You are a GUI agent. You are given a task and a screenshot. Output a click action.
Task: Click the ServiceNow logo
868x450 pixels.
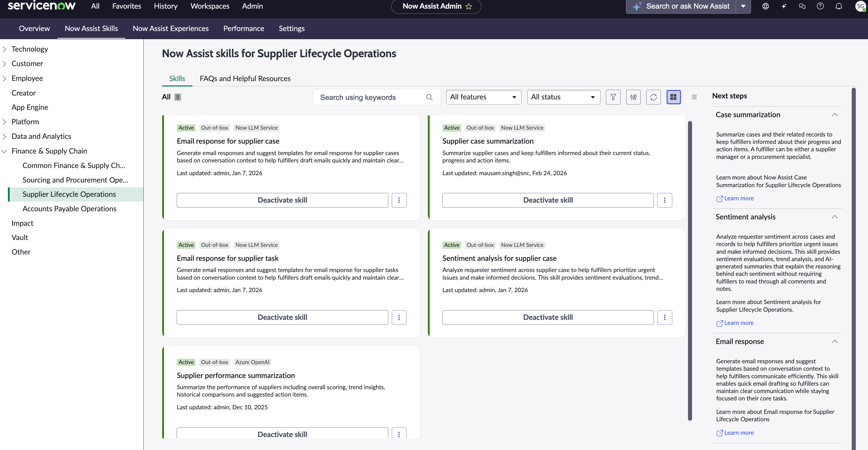pos(41,6)
